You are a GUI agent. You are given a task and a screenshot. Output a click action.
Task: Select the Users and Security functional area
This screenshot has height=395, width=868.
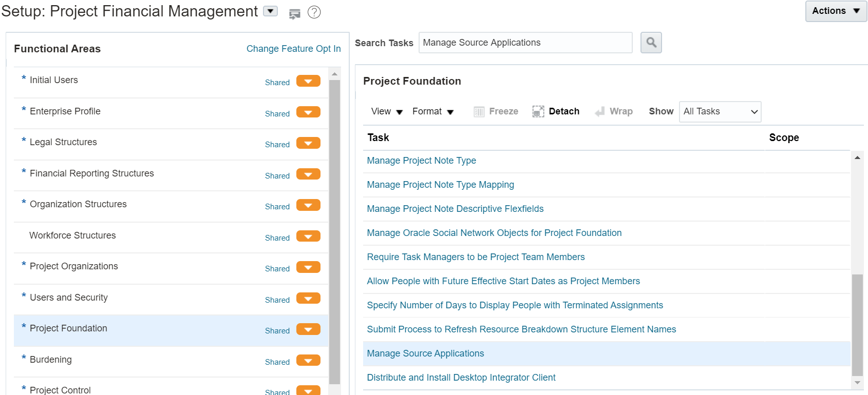coord(69,298)
